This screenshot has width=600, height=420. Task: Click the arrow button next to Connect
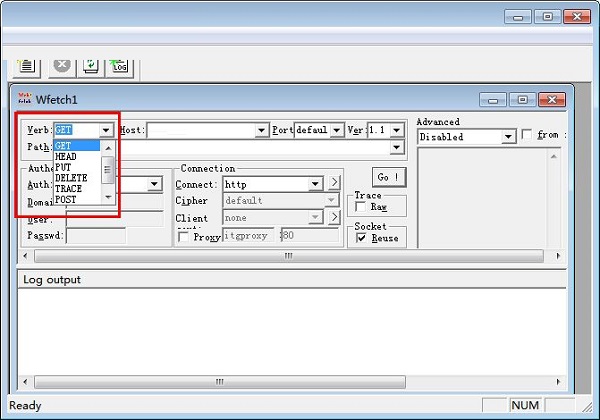334,184
